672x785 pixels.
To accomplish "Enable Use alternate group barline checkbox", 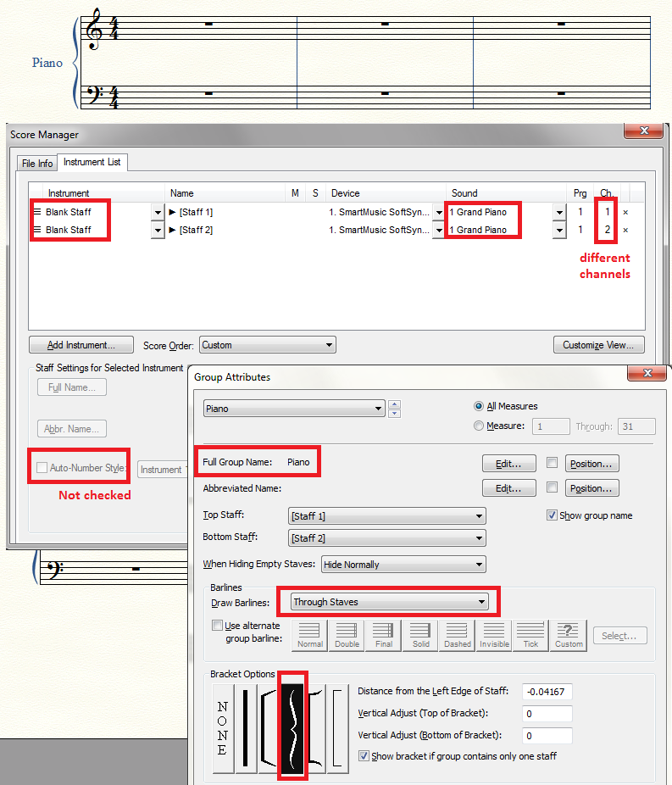I will 217,626.
